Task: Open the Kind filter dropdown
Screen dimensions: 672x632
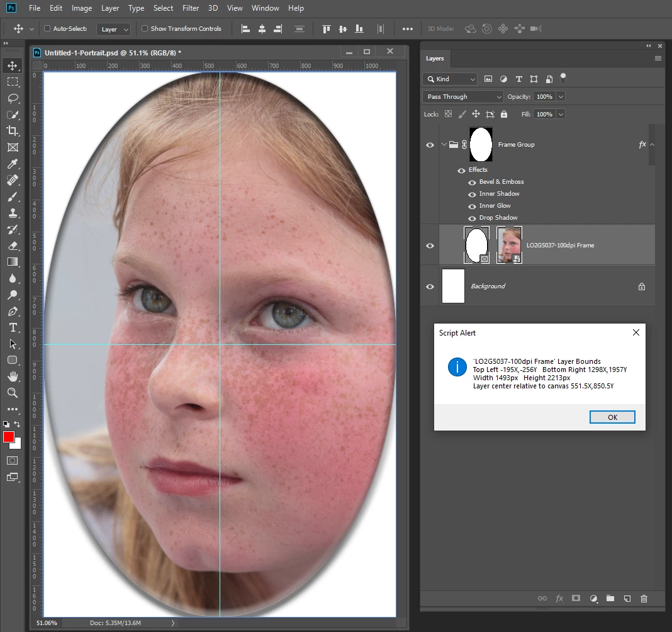Action: [450, 79]
